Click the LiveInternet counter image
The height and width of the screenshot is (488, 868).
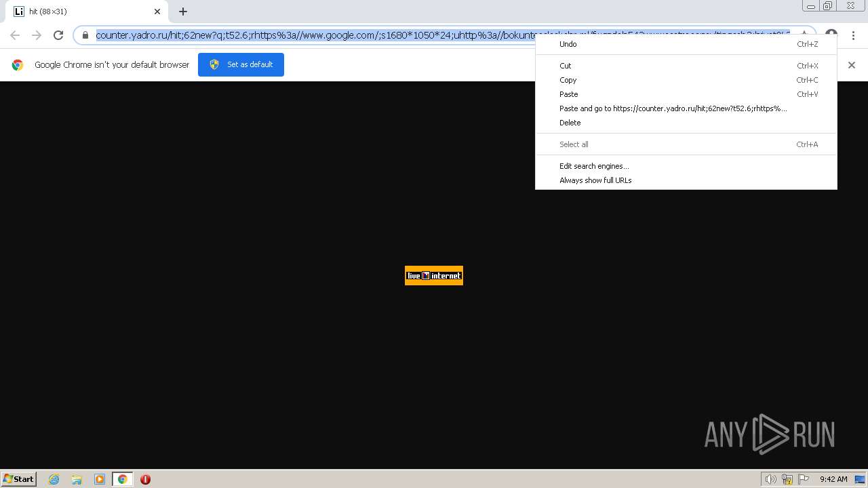tap(434, 275)
